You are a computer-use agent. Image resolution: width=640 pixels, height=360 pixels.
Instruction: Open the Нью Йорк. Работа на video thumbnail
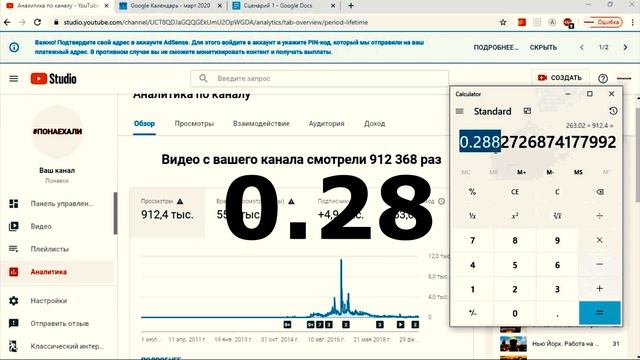[x=513, y=344]
